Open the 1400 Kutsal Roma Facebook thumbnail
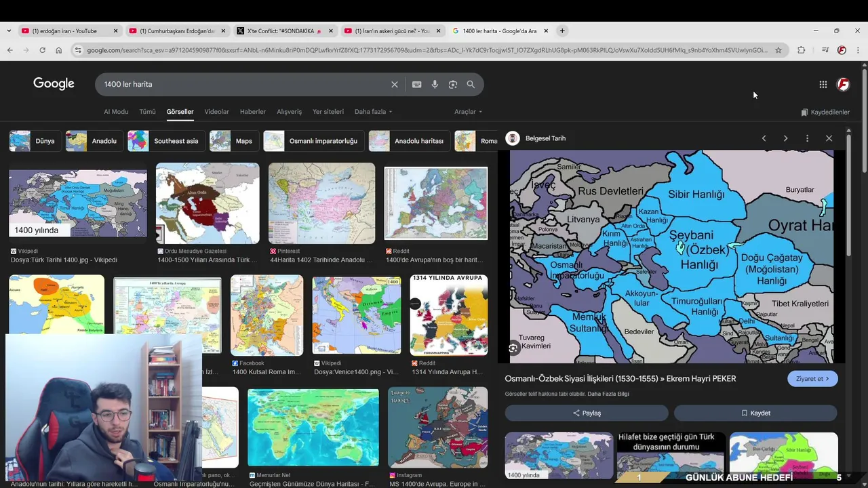The image size is (868, 488). (267, 315)
